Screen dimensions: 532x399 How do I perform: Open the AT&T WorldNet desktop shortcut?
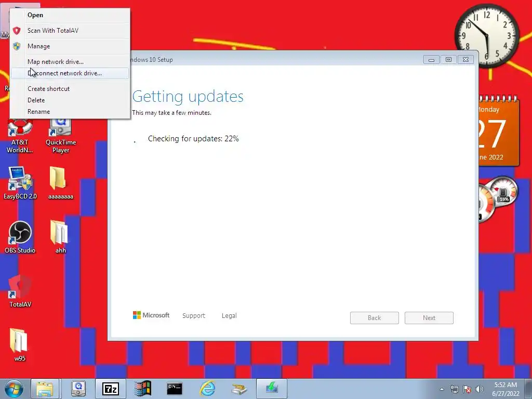20,137
